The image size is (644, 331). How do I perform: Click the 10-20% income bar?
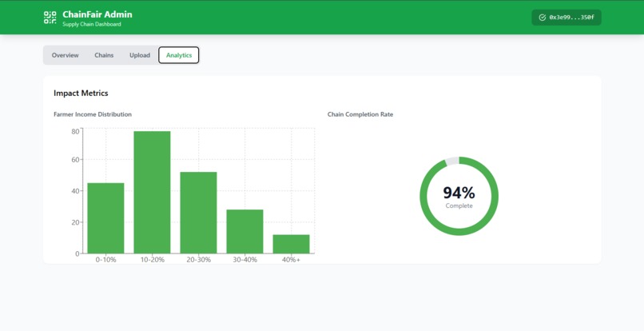pos(152,193)
